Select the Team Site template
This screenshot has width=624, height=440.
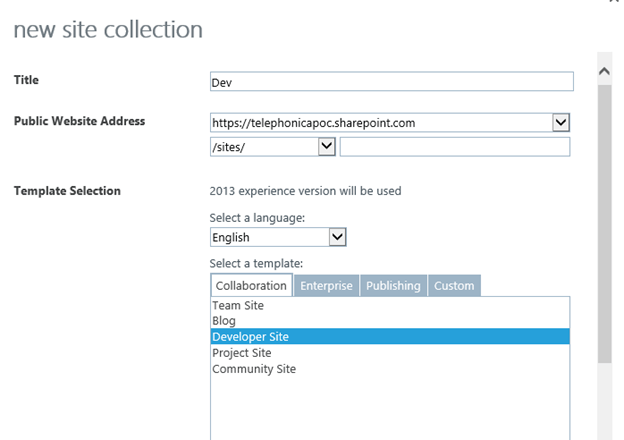(x=237, y=305)
